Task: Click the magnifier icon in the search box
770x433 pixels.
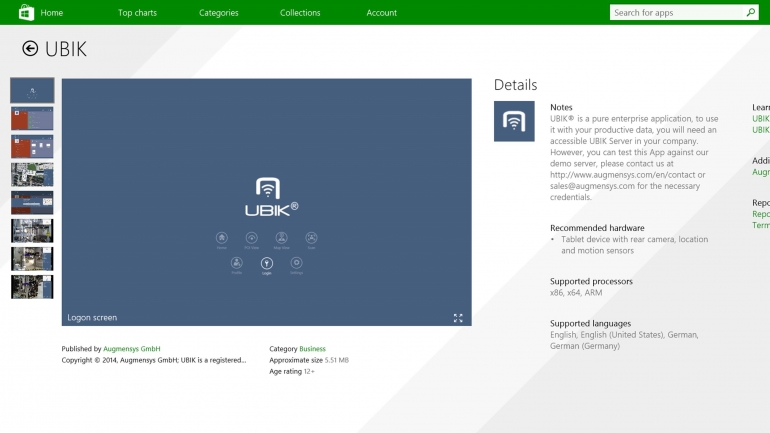Action: 750,12
